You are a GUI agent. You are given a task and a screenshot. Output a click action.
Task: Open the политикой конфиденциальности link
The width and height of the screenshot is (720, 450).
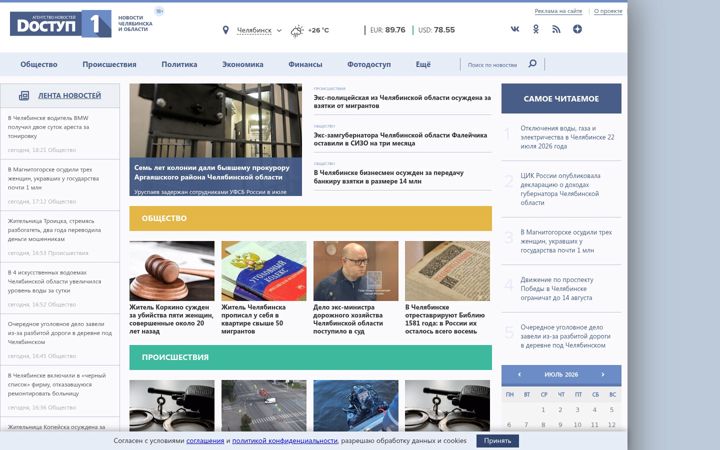285,441
